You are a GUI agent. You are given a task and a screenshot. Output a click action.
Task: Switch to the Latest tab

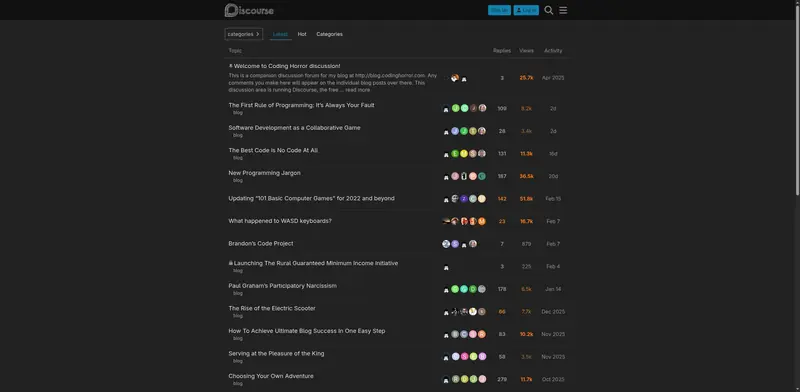click(280, 34)
